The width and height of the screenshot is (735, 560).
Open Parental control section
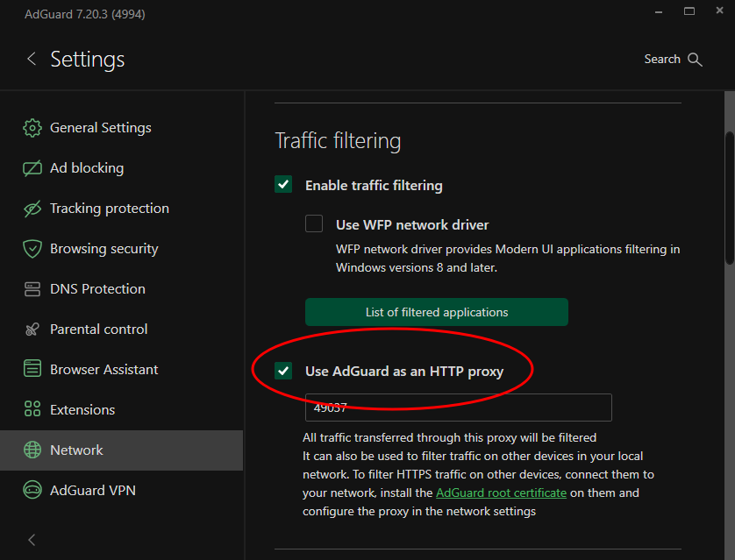click(x=121, y=330)
